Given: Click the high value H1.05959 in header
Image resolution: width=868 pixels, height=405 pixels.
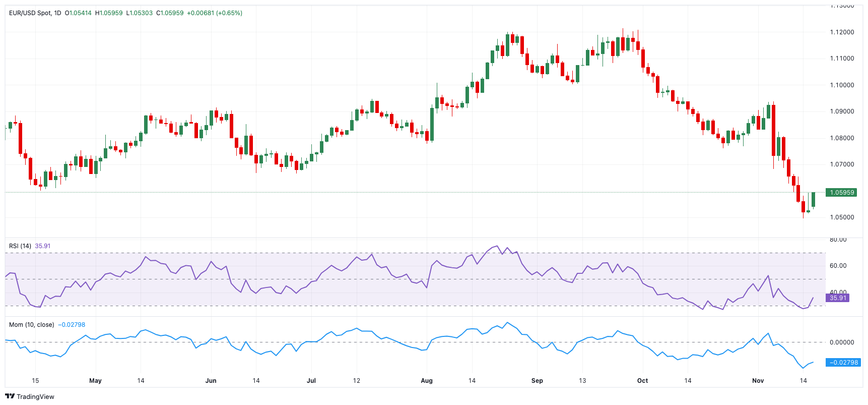Looking at the screenshot, I should pos(109,13).
